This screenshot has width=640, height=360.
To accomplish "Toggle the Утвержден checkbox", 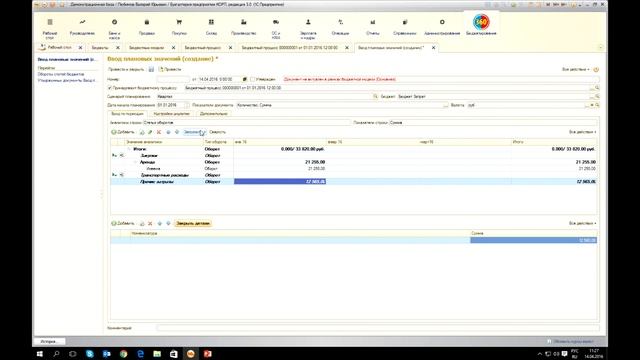I will tap(252, 79).
